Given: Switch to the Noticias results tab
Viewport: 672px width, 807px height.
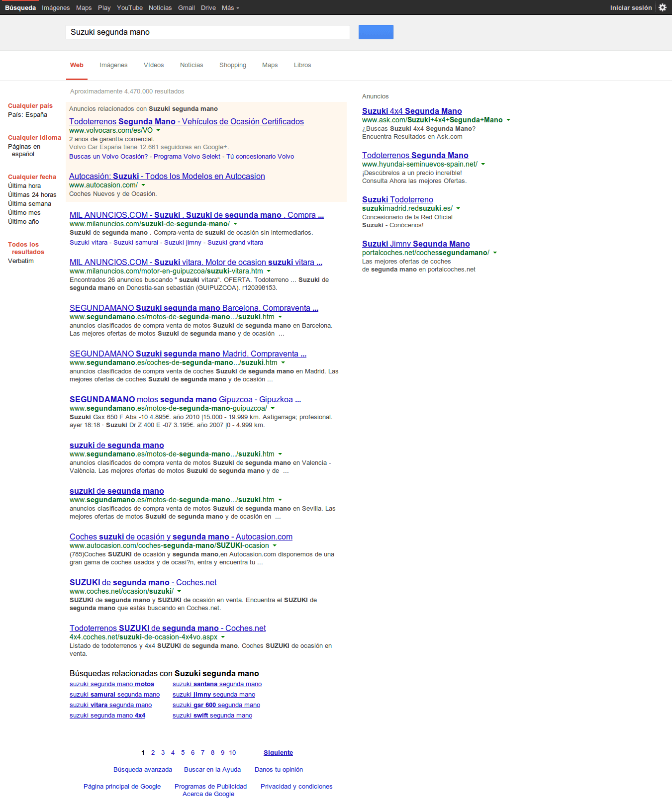Looking at the screenshot, I should click(192, 65).
